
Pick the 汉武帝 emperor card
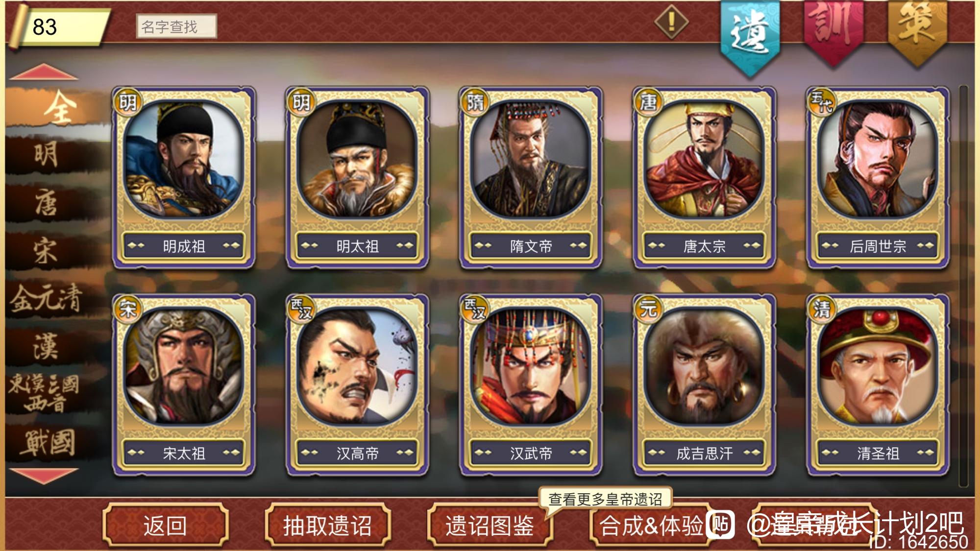click(531, 385)
